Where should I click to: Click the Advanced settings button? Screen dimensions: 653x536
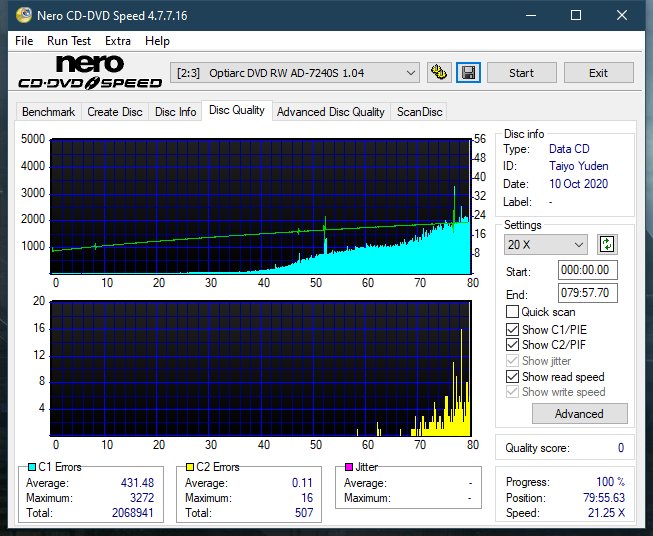579,414
